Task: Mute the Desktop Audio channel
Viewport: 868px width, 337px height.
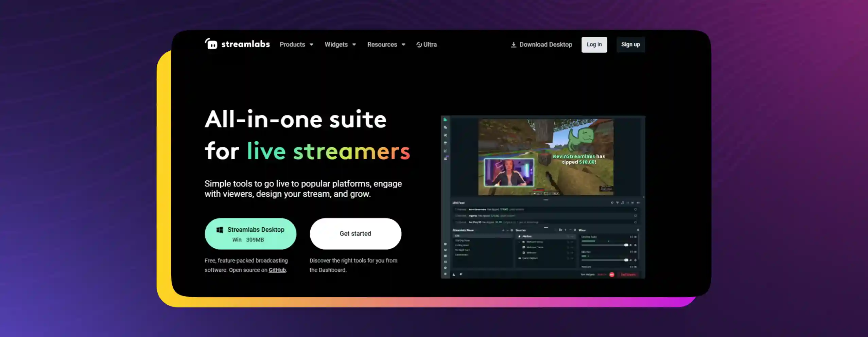Action: [631, 245]
